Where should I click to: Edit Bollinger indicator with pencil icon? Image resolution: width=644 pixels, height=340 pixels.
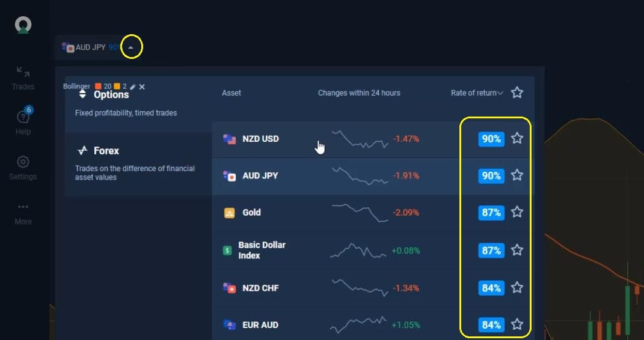tap(132, 87)
